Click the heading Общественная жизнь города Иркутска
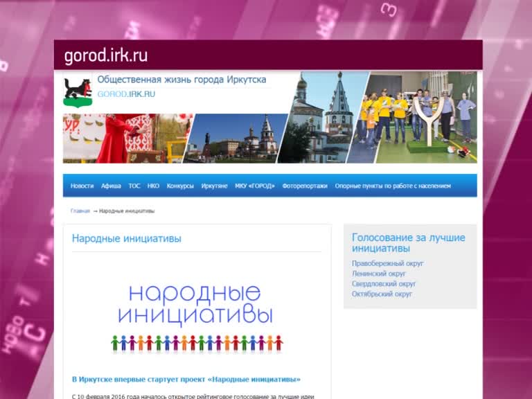532x399 pixels. [182, 80]
